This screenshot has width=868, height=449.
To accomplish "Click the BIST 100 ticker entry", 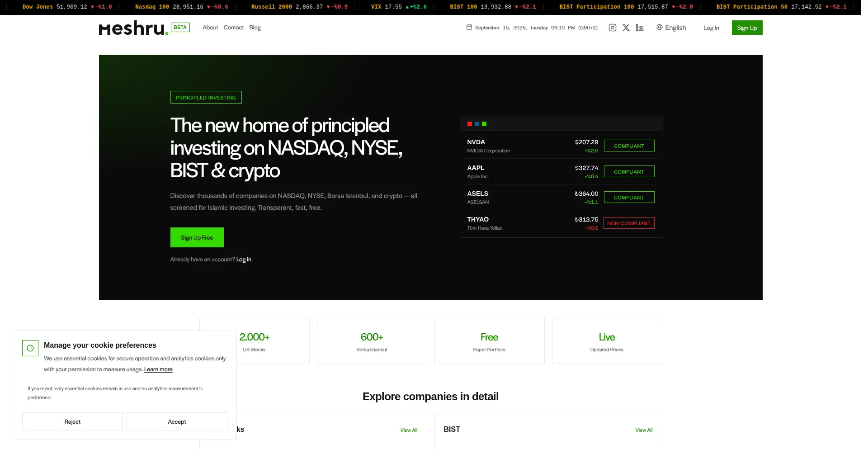I will click(x=493, y=7).
